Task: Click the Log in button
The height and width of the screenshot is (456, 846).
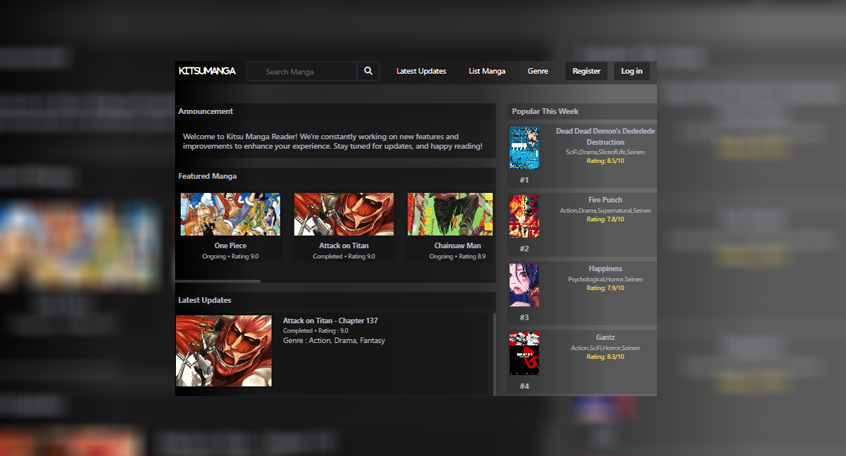Action: point(631,71)
